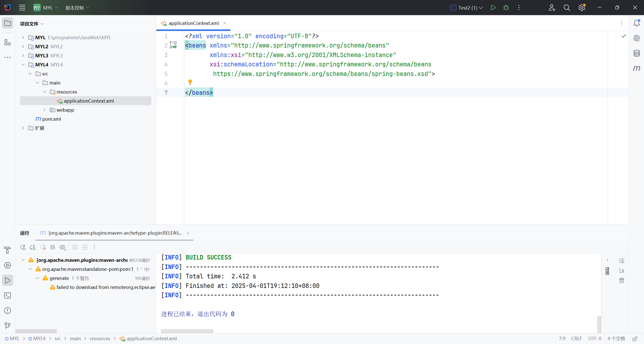The width and height of the screenshot is (644, 344).
Task: Open the Database tool window
Action: pyautogui.click(x=636, y=53)
